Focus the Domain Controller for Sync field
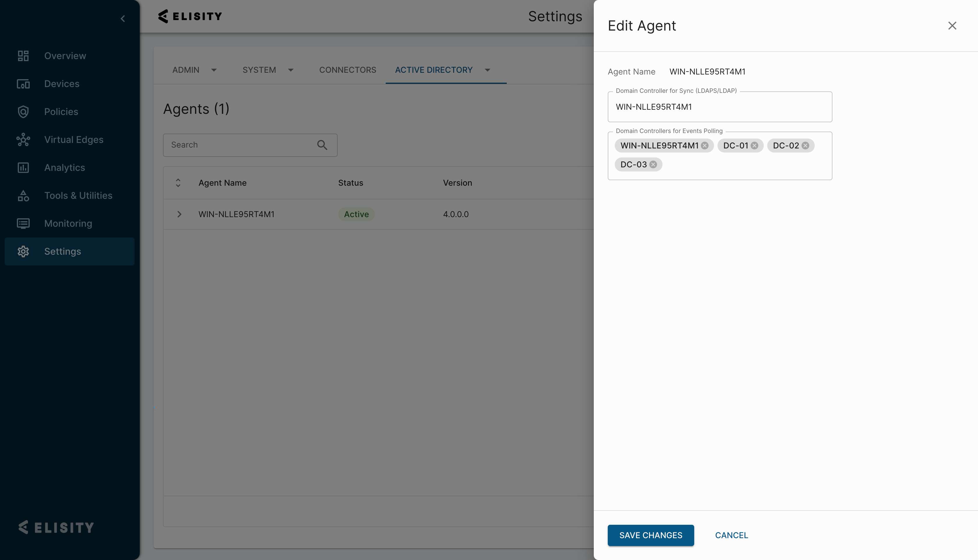 point(720,107)
